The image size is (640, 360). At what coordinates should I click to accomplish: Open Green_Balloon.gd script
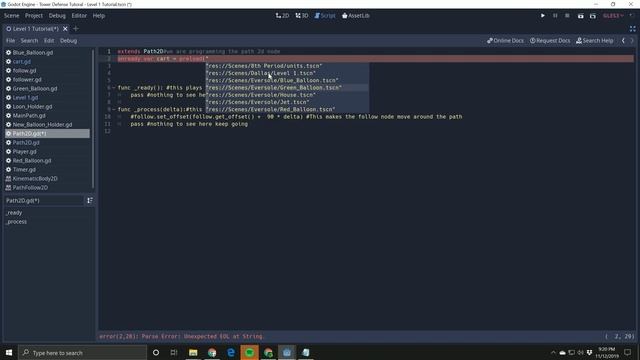47,89
